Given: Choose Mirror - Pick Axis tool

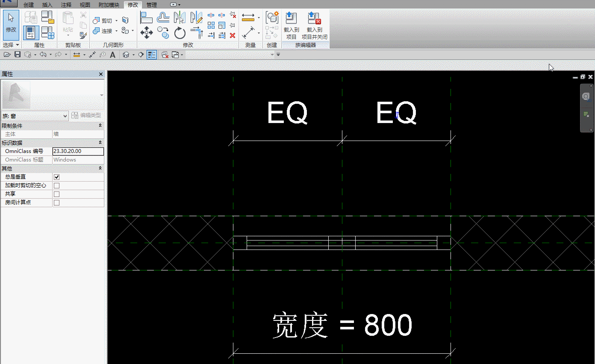Looking at the screenshot, I should (x=180, y=18).
